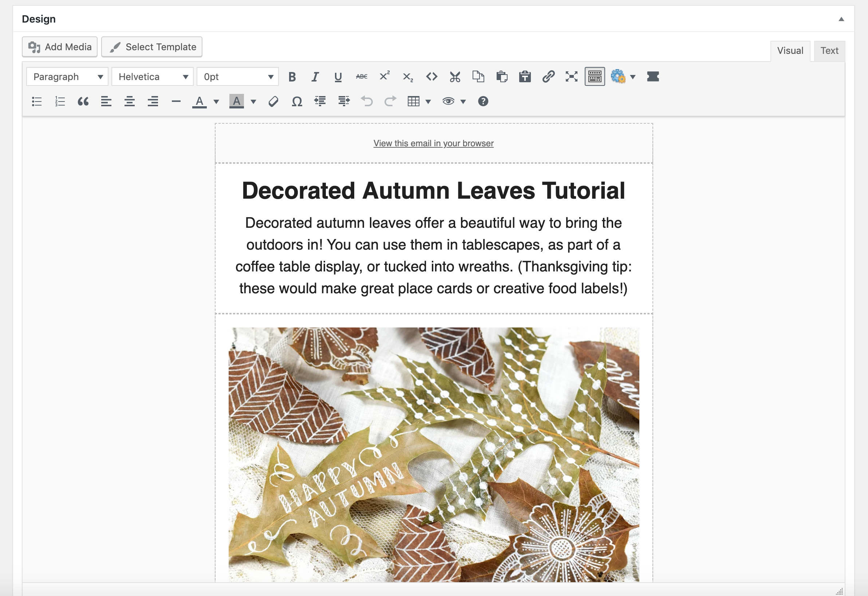This screenshot has height=596, width=868.
Task: Insert a numbered list
Action: (x=60, y=102)
